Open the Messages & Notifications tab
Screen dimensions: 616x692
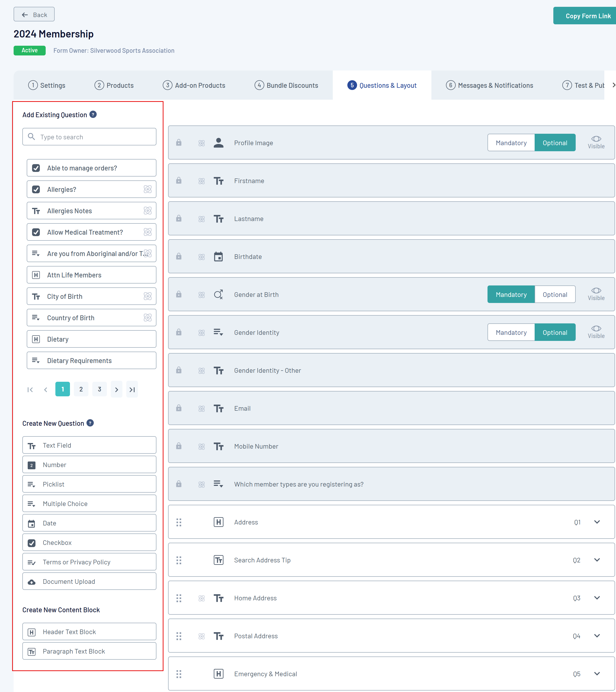pyautogui.click(x=489, y=85)
